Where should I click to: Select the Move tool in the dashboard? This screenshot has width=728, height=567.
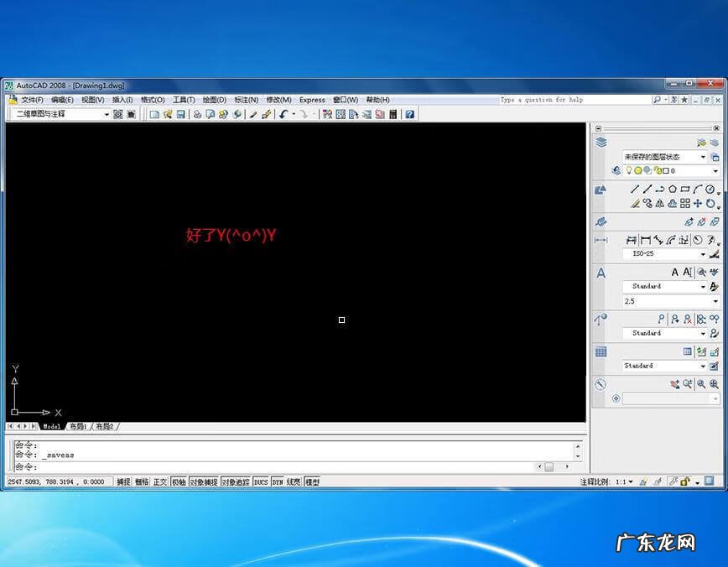pos(698,204)
